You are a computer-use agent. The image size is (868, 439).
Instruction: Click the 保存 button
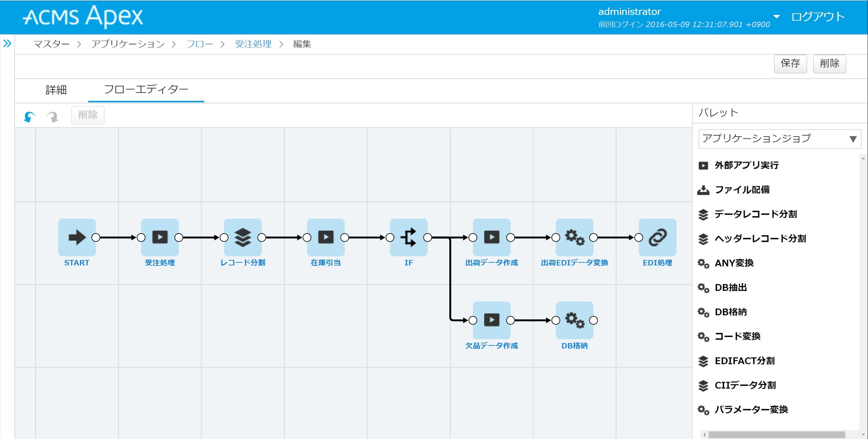pos(790,63)
